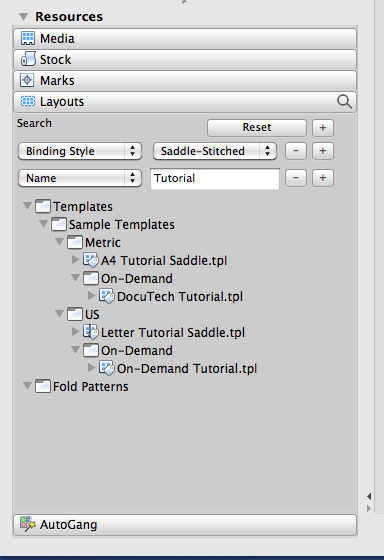
Task: Click the Stock paper roll icon
Action: (28, 59)
